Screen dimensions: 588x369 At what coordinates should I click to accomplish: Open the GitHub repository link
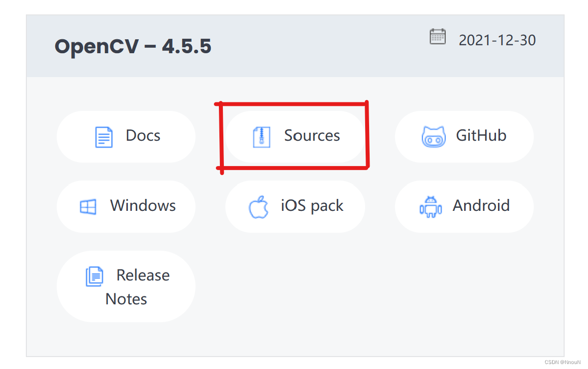(x=464, y=136)
